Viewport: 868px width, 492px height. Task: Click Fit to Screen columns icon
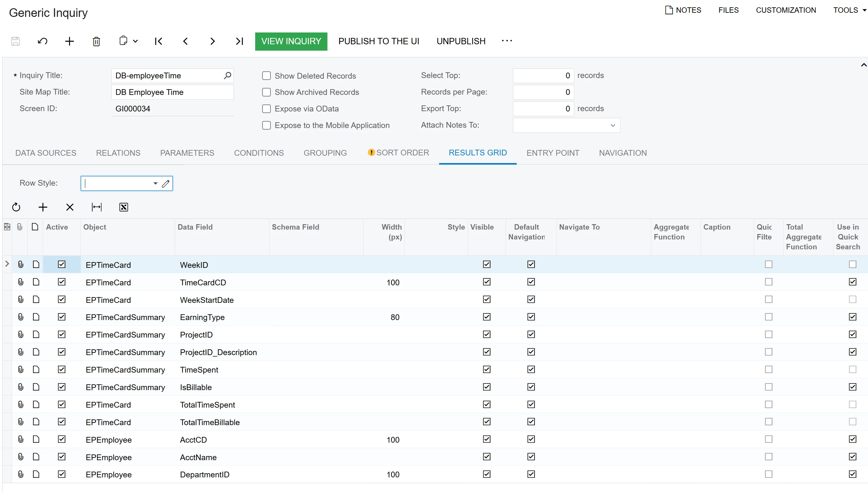click(x=96, y=207)
